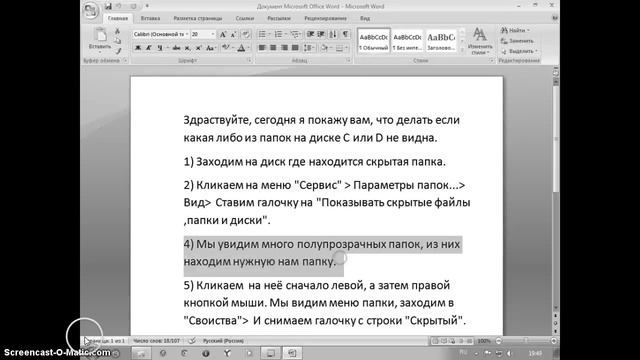This screenshot has height=360, width=640.
Task: Open the Вид tab
Action: (365, 18)
